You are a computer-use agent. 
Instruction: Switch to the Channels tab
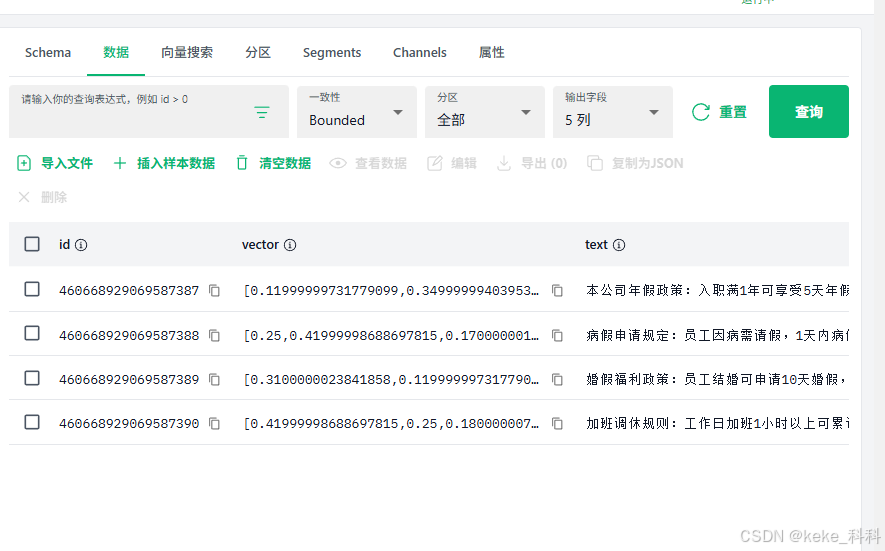[419, 53]
